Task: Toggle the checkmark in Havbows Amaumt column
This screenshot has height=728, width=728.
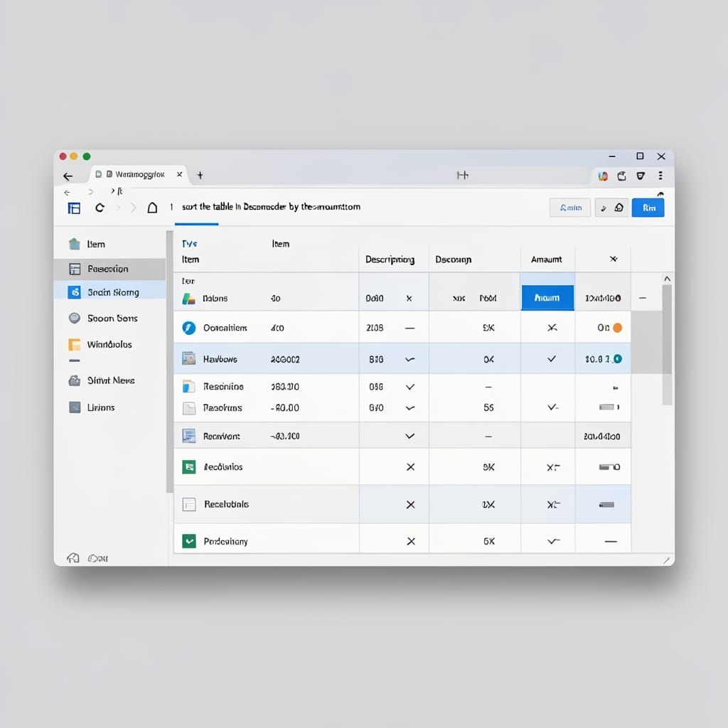Action: click(x=552, y=359)
